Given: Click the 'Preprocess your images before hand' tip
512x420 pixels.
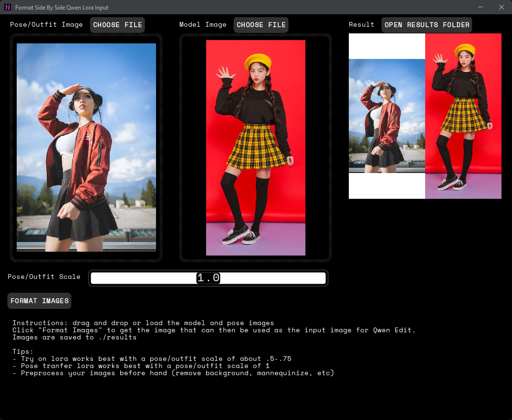Looking at the screenshot, I should 173,373.
